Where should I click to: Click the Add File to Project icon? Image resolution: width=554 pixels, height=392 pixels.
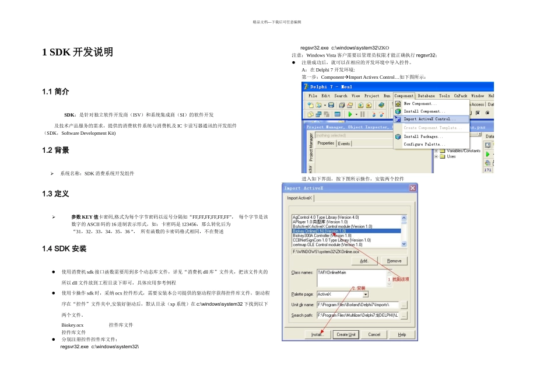point(360,105)
